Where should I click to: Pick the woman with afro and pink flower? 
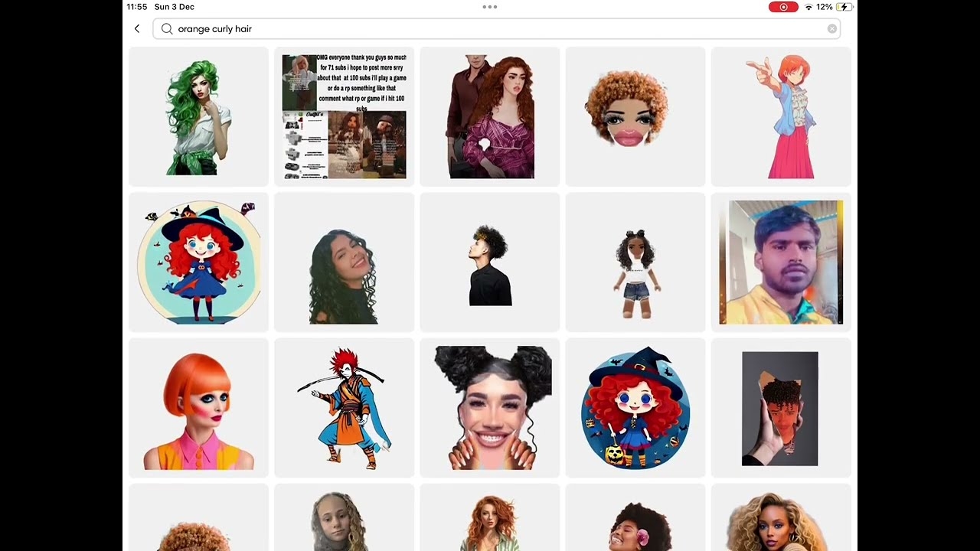tap(635, 517)
